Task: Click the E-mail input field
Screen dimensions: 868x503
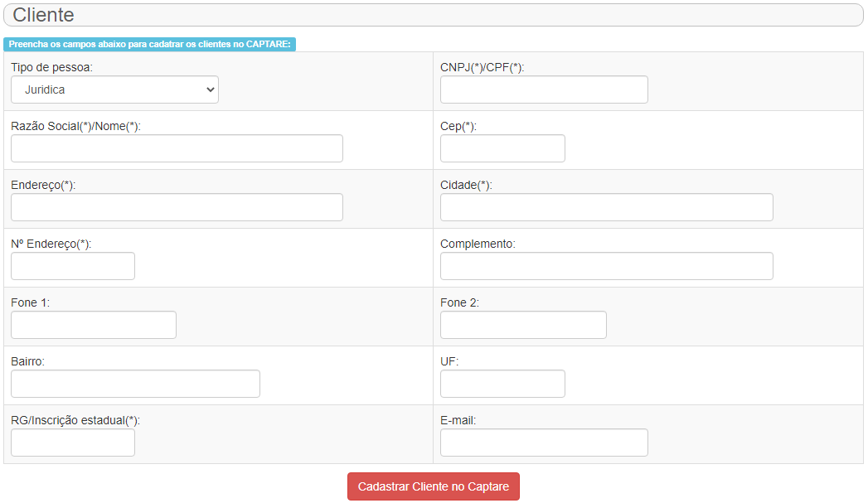Action: point(544,443)
